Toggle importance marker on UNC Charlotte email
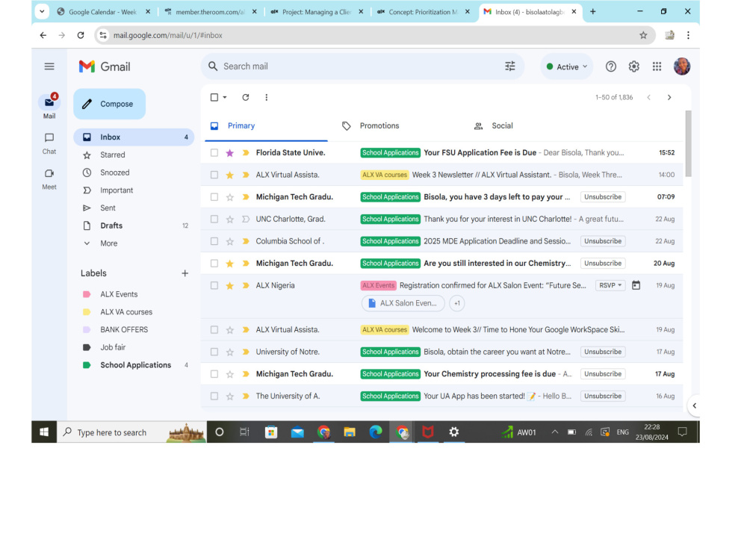 pos(246,219)
